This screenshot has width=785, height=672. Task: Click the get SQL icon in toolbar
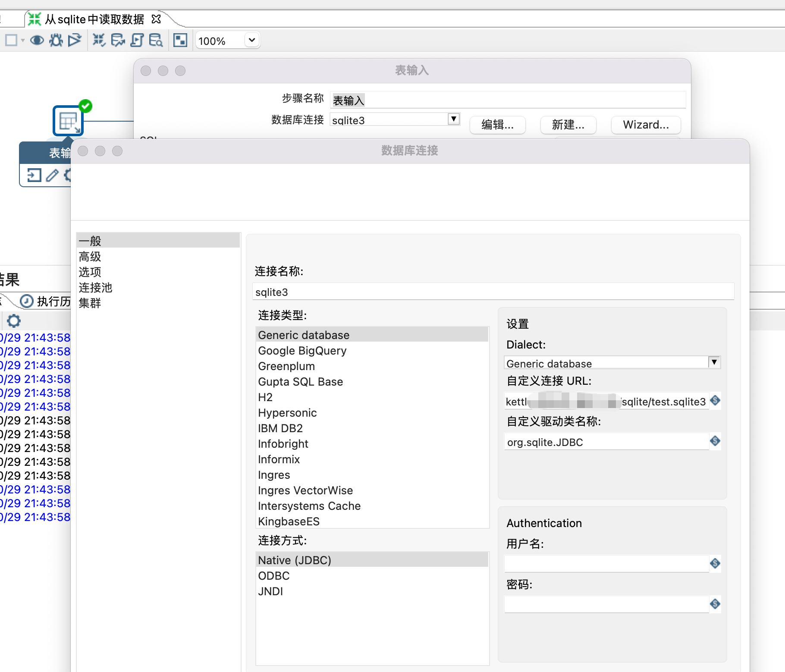tap(137, 41)
